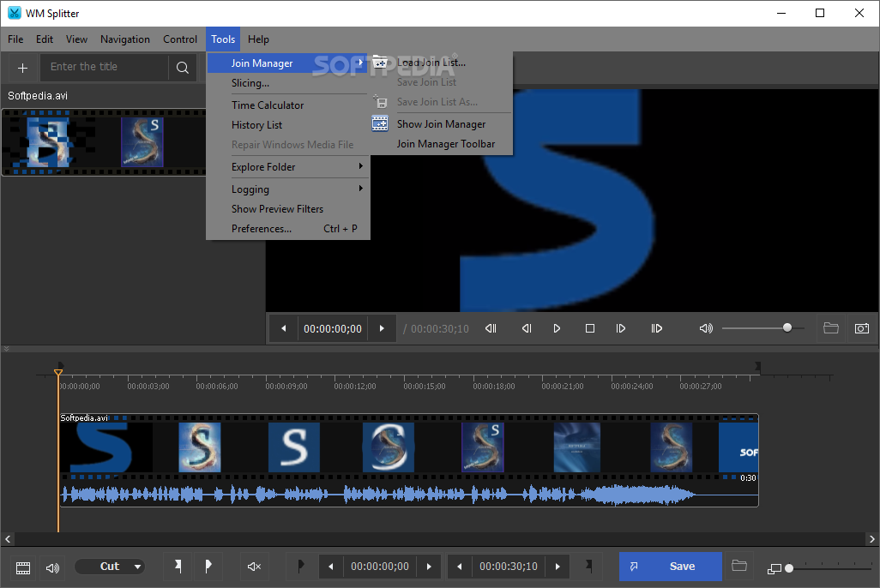
Task: Click the timeline scrollbar right arrow
Action: pyautogui.click(x=871, y=539)
